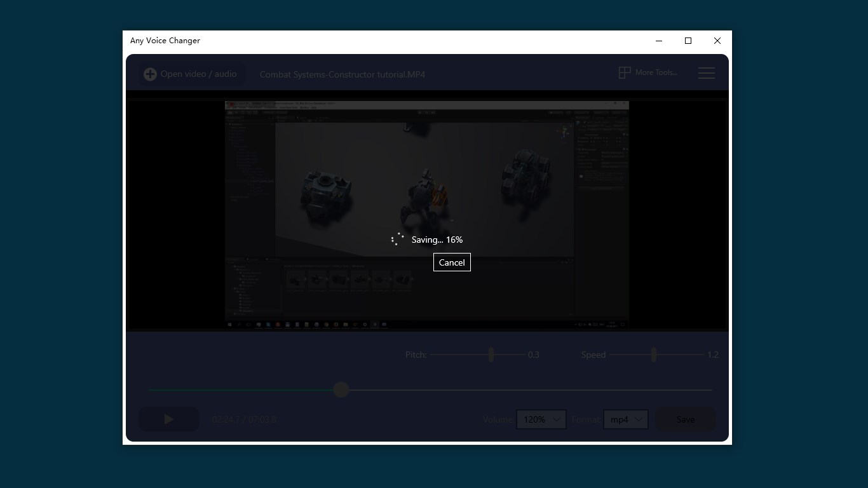Click the Pitch slider handle
868x488 pixels.
click(491, 354)
